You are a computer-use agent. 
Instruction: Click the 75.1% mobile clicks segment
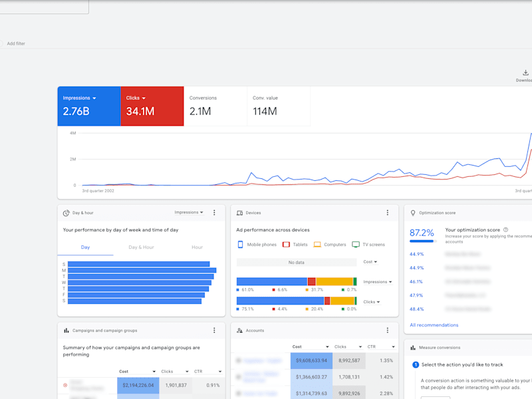(x=280, y=301)
